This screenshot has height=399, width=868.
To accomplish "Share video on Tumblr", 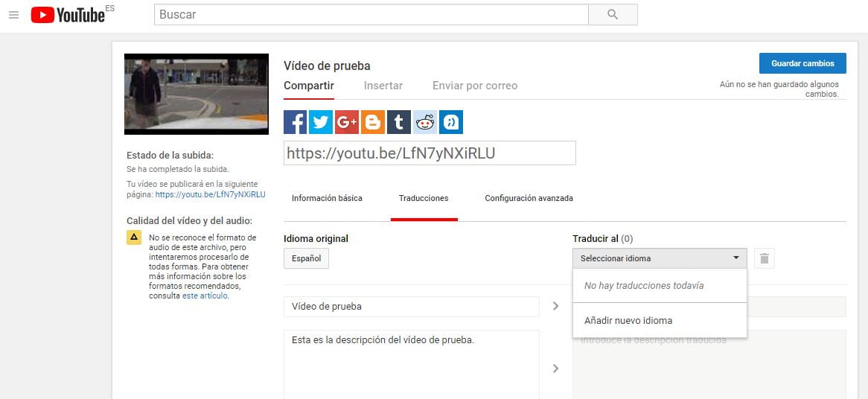I will coord(399,122).
